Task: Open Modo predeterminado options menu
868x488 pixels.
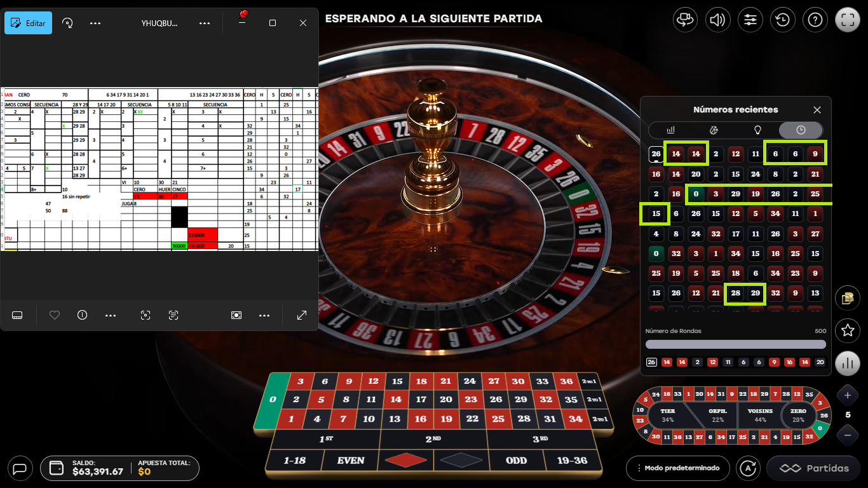Action: (677, 468)
